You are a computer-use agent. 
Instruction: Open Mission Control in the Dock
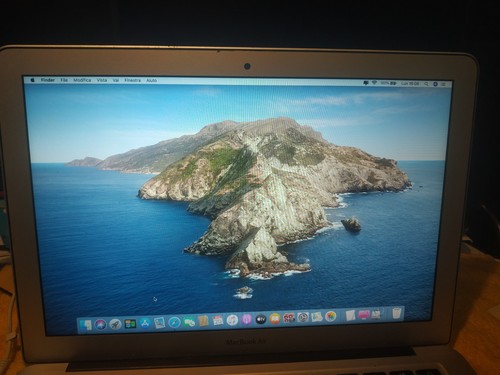(x=130, y=324)
